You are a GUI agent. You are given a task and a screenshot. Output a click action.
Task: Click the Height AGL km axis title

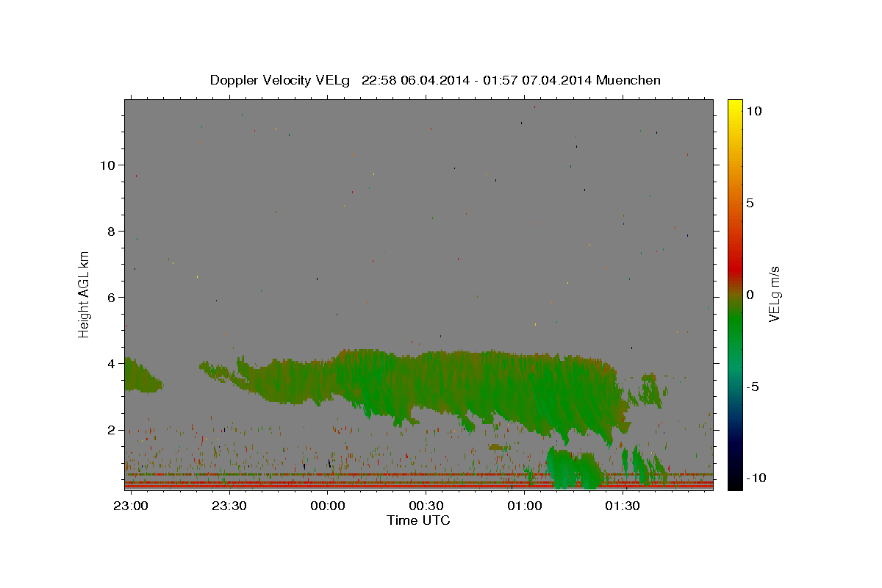pos(85,294)
